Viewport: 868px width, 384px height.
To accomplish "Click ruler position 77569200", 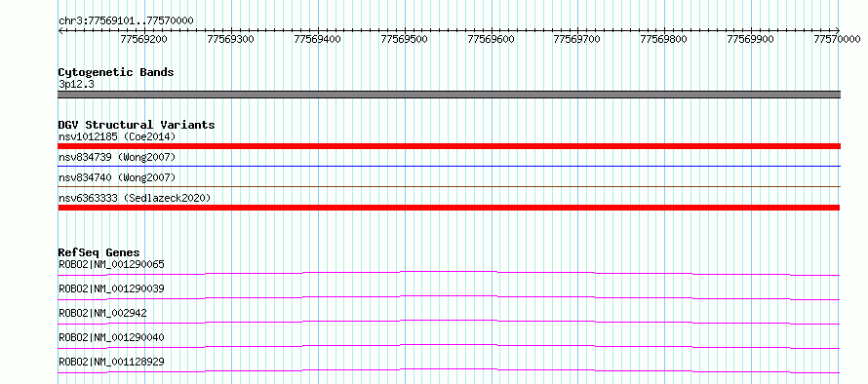I will coord(144,39).
